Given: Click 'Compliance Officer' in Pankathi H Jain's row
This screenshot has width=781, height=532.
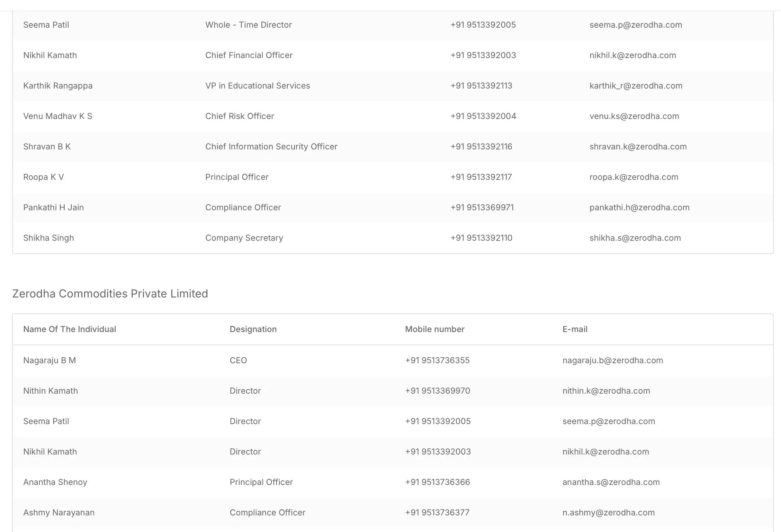Looking at the screenshot, I should [x=243, y=208].
